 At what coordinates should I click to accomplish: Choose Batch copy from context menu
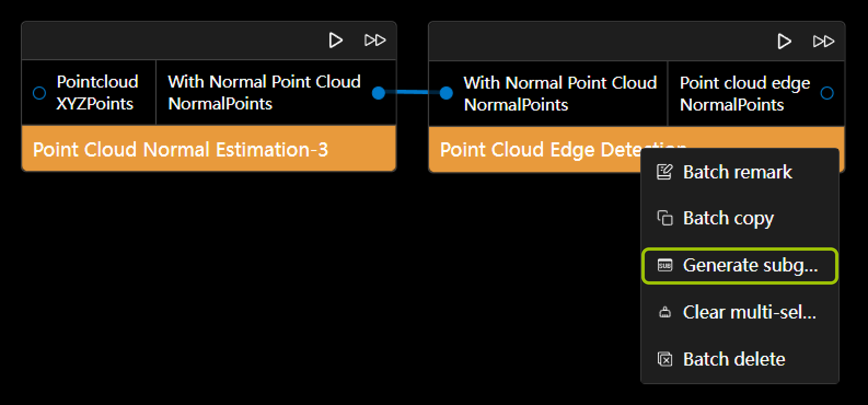tap(728, 218)
